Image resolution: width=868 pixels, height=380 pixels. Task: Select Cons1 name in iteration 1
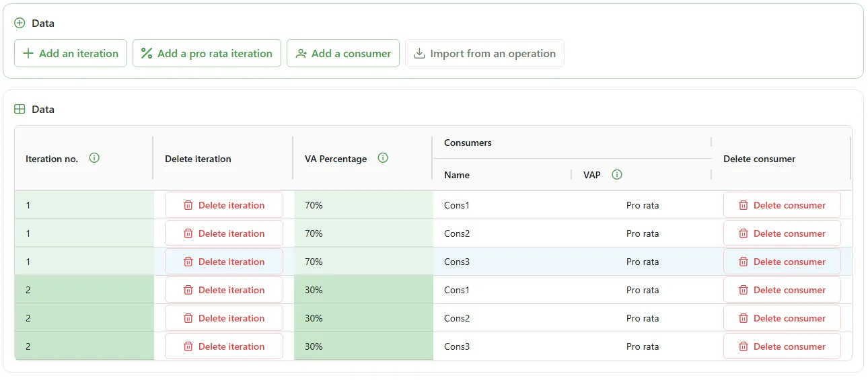457,205
